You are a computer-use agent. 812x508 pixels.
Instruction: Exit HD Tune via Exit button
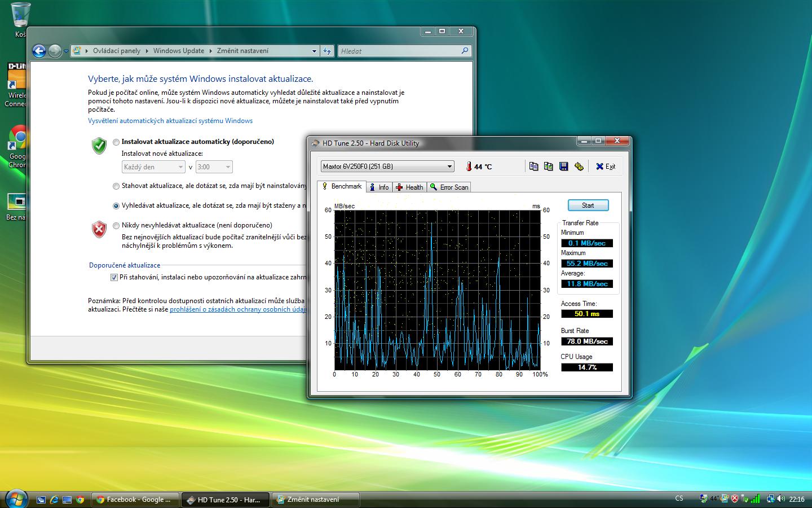pyautogui.click(x=606, y=167)
